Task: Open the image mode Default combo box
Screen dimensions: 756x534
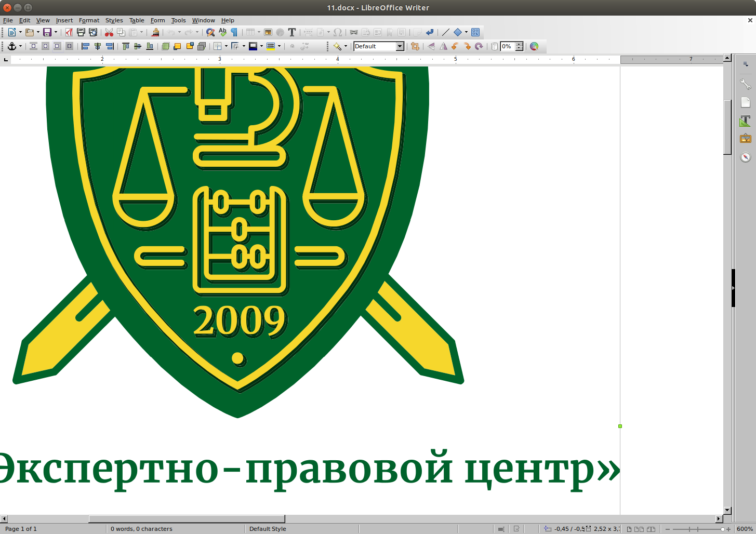Action: 379,46
